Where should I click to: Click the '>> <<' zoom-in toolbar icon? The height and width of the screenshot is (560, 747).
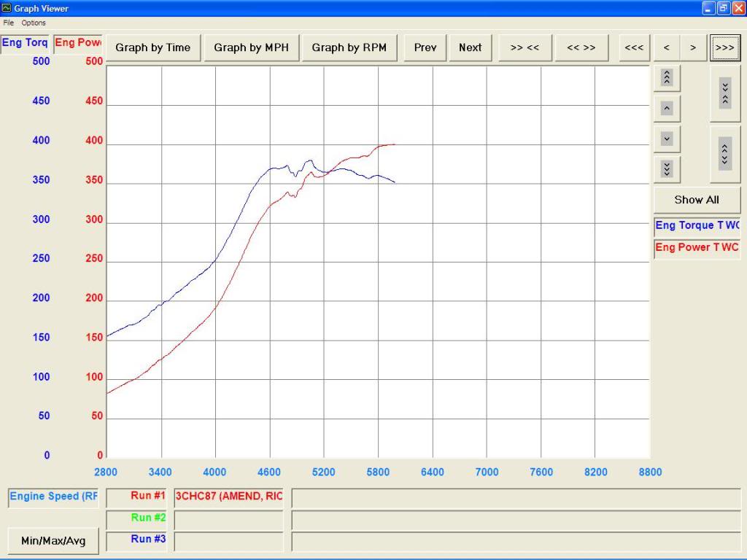coord(525,47)
